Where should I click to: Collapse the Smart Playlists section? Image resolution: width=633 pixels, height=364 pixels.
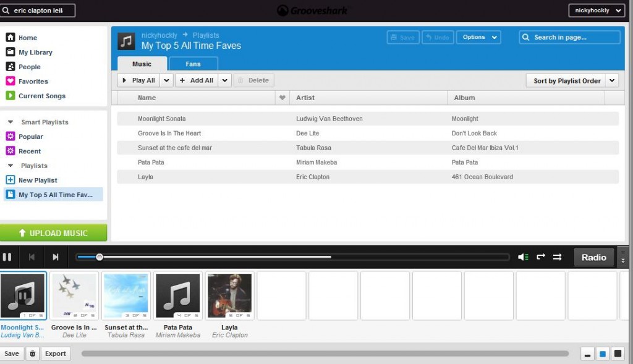[11, 122]
